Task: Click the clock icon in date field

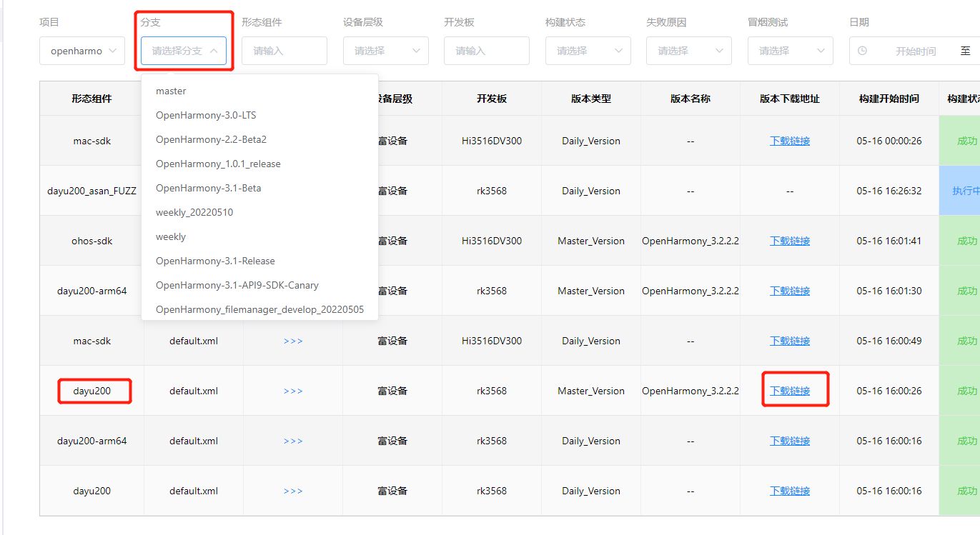Action: pos(862,51)
